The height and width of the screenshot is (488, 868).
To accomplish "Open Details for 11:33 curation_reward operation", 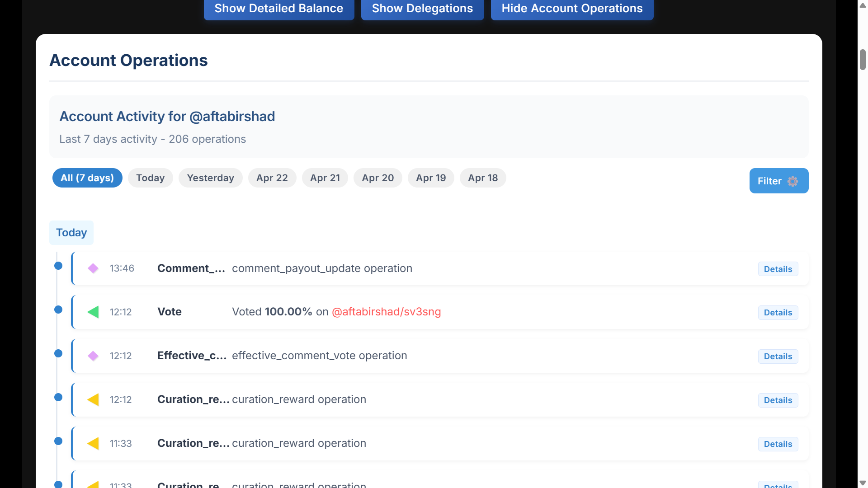I will click(778, 444).
